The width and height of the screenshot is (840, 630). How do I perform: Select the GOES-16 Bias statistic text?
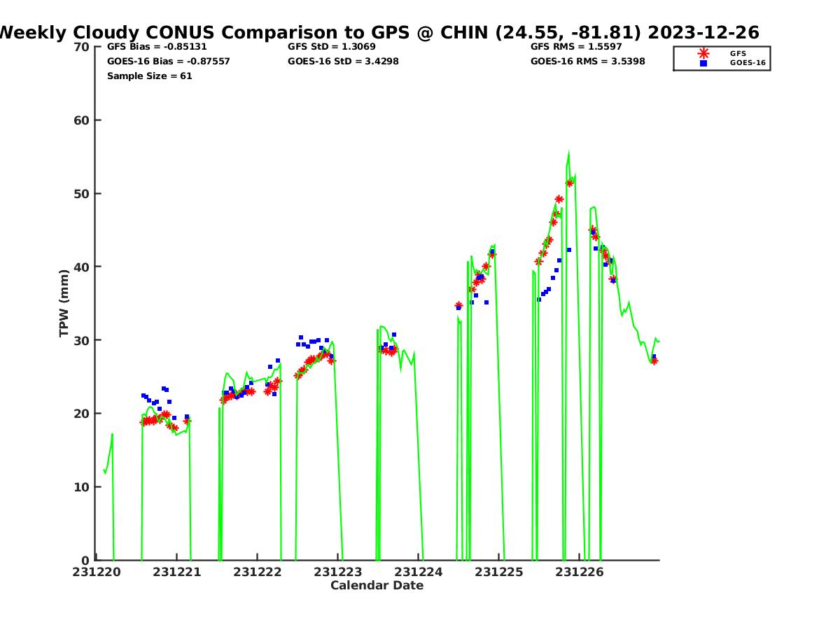coord(168,62)
